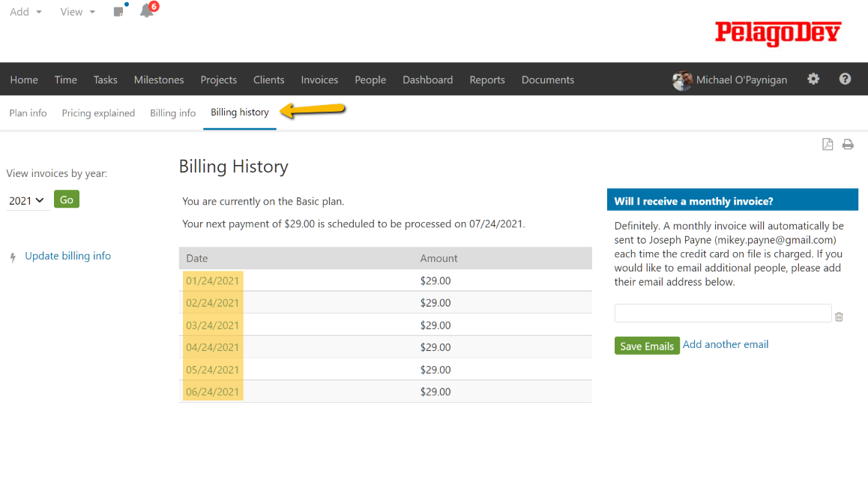Open site settings with the gear icon

(x=813, y=79)
